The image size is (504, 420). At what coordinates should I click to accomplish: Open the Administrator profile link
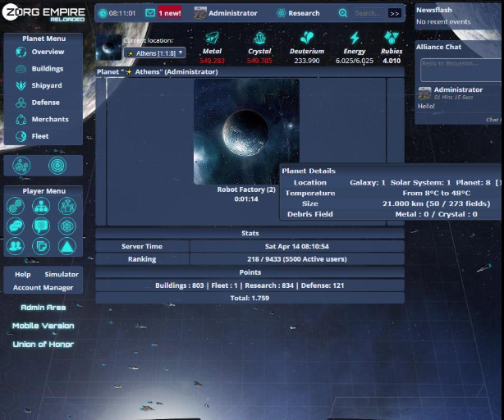[233, 13]
